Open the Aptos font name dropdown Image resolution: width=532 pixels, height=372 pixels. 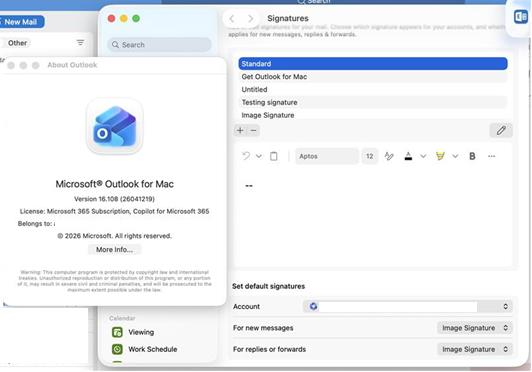tap(326, 156)
